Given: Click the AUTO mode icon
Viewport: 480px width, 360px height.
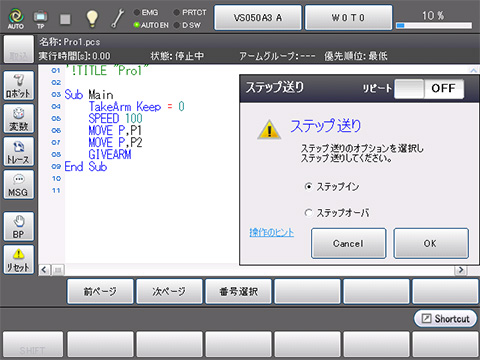Looking at the screenshot, I should [x=16, y=18].
